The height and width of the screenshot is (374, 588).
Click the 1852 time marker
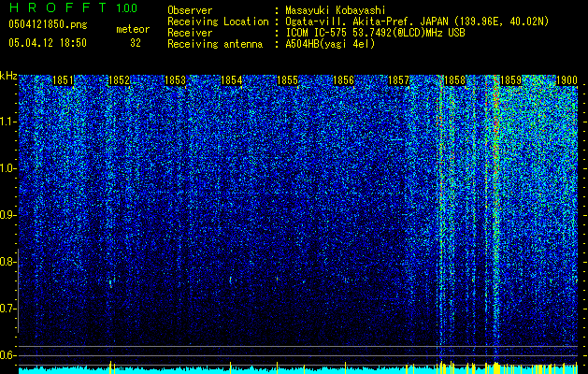click(x=119, y=80)
